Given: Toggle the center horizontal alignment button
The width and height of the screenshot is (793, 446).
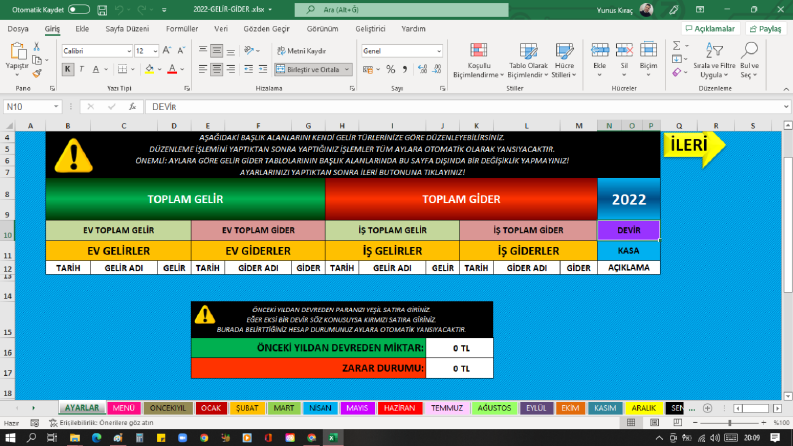Looking at the screenshot, I should [x=216, y=69].
